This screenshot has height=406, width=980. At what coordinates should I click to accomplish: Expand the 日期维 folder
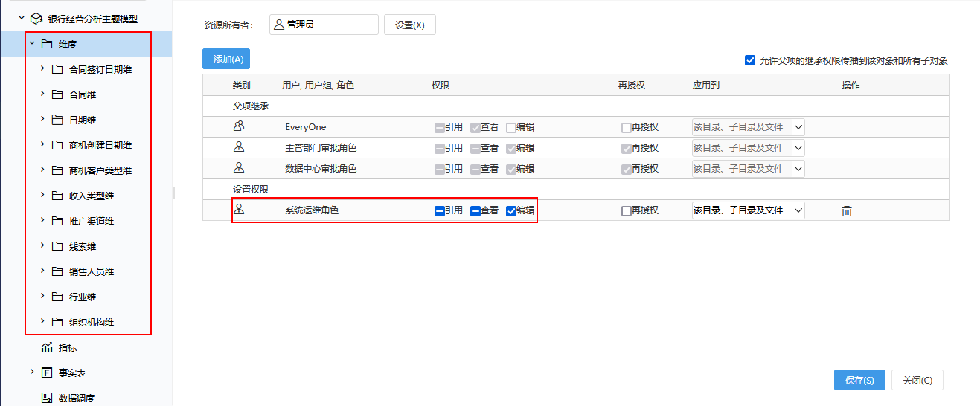click(x=42, y=120)
